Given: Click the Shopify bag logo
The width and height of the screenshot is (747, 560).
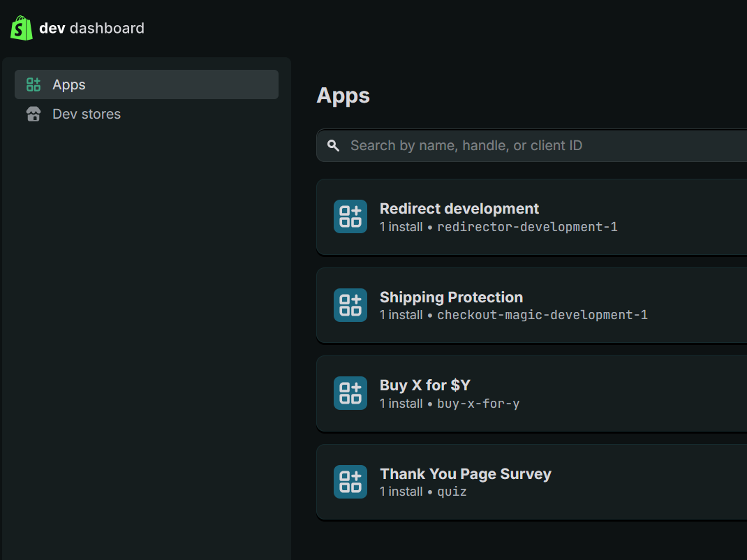Looking at the screenshot, I should (x=22, y=28).
